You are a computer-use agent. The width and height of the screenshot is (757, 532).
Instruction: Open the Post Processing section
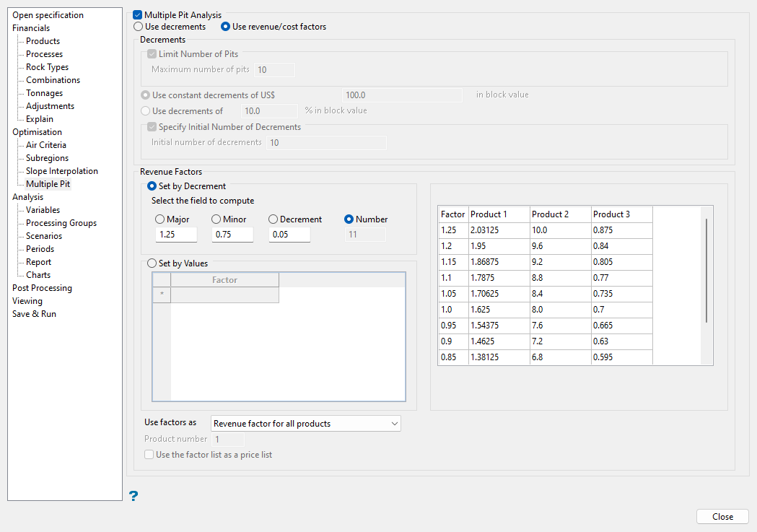[42, 288]
